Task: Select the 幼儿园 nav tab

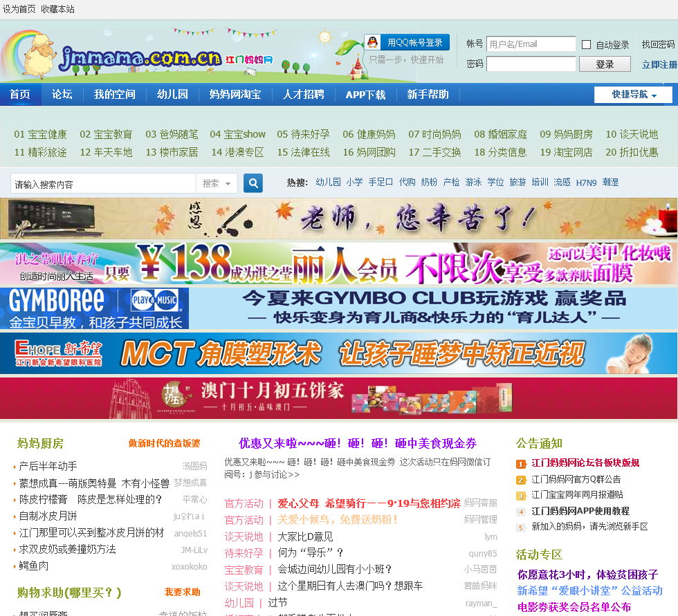Action: pyautogui.click(x=172, y=94)
